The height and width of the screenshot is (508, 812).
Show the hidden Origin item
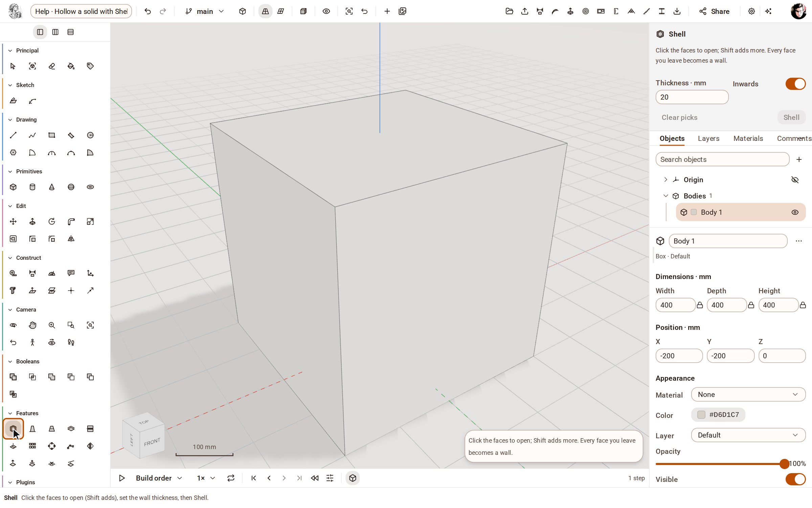coord(795,179)
